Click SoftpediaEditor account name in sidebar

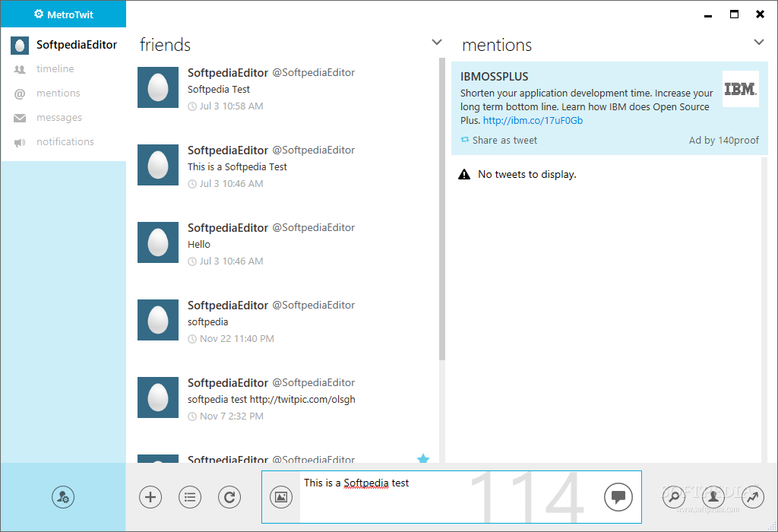pyautogui.click(x=77, y=45)
